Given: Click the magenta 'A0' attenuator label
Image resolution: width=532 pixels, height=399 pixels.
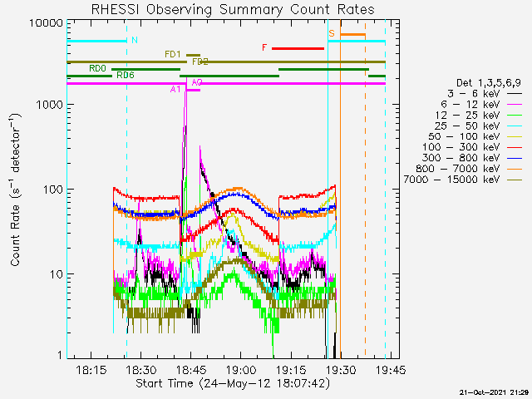Looking at the screenshot, I should click(x=197, y=82).
